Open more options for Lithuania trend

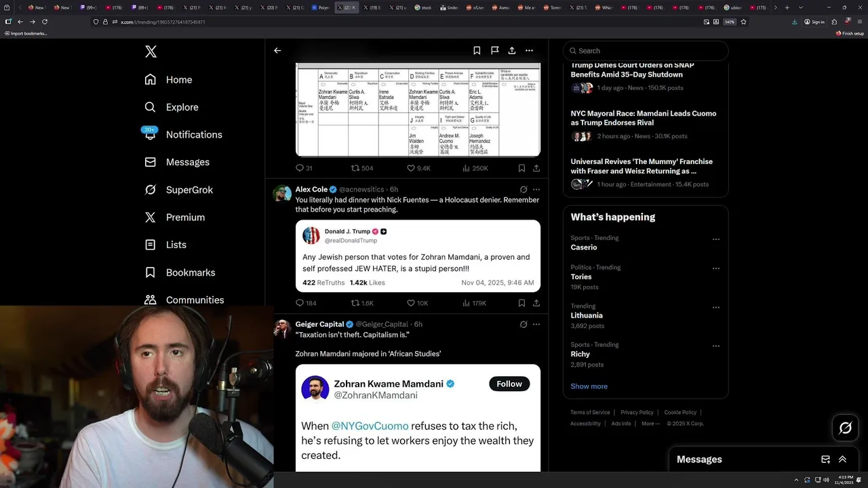715,307
